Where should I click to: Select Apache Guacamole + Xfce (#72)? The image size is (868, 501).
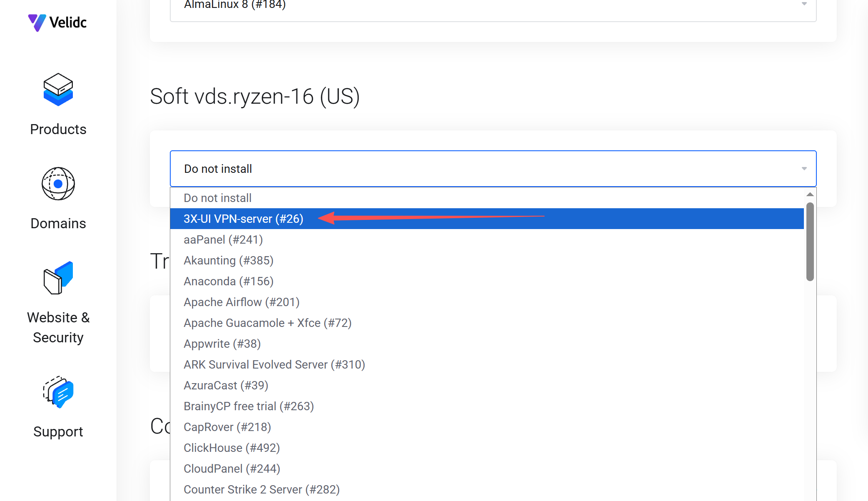point(267,323)
